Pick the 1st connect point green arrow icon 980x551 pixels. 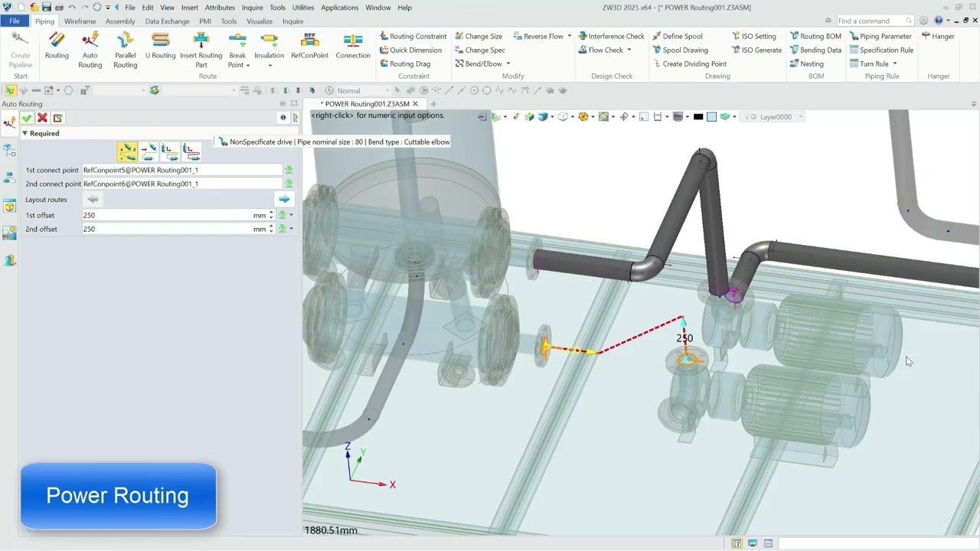[x=289, y=170]
